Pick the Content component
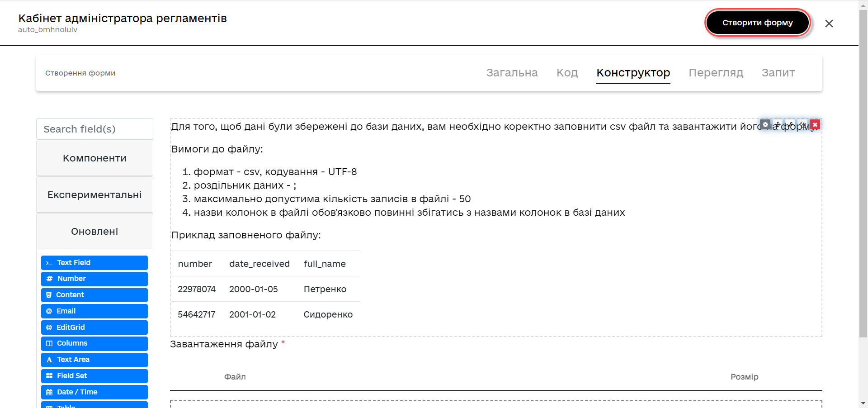The image size is (868, 408). click(94, 295)
